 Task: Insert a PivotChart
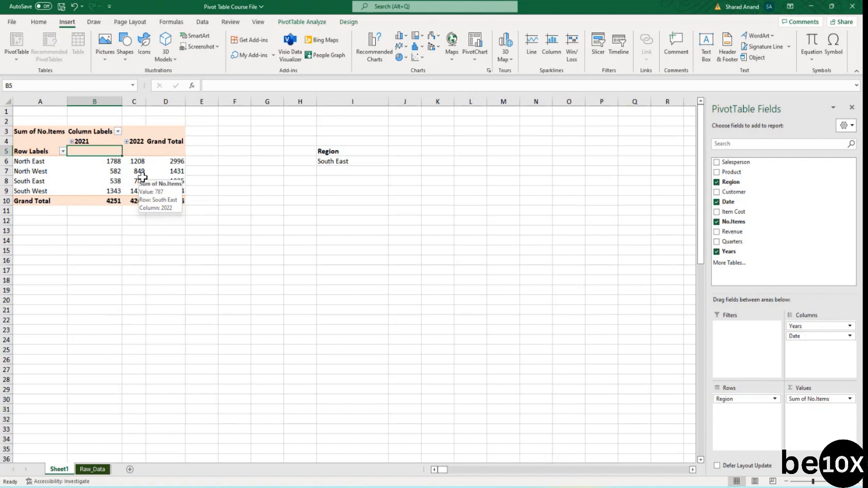pyautogui.click(x=475, y=47)
